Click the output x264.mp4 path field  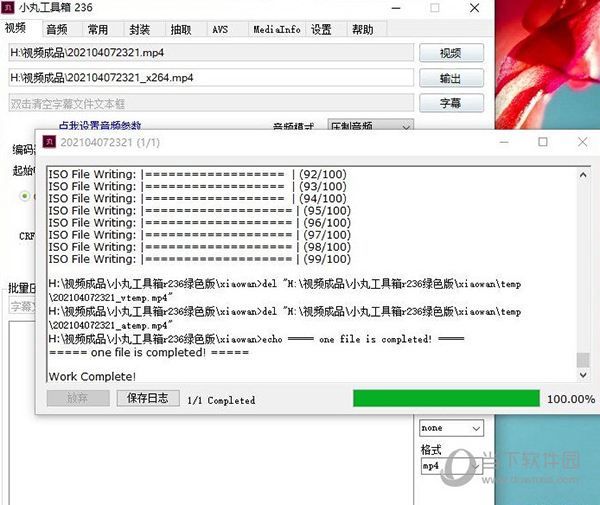pos(211,78)
